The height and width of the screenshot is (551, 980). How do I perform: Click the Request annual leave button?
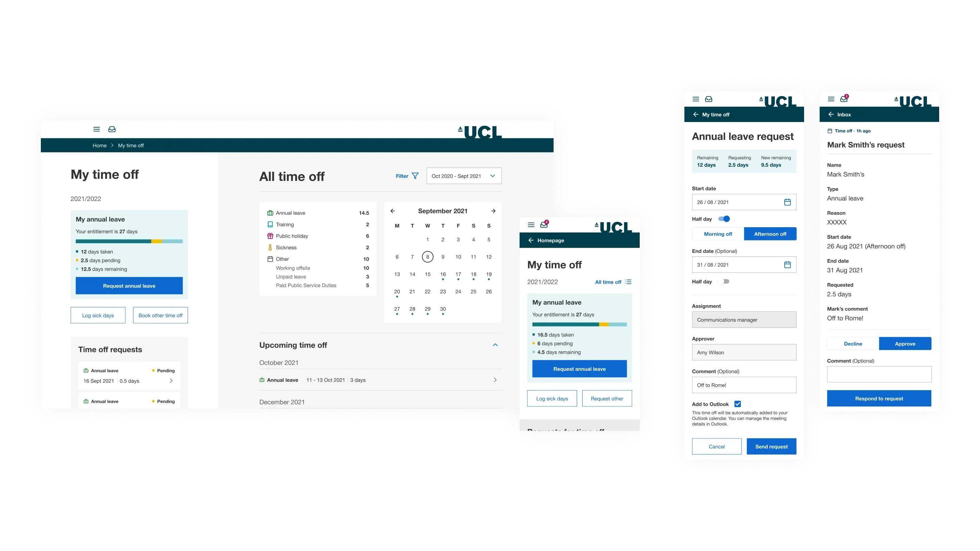129,285
